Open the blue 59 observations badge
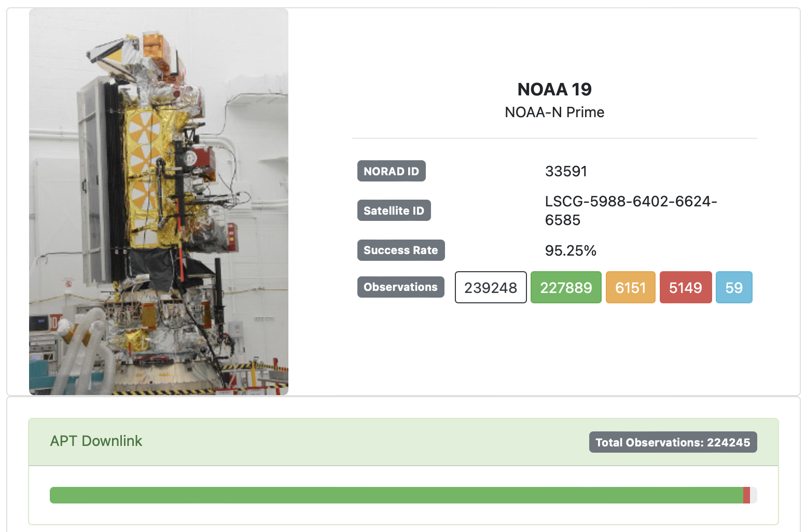This screenshot has height=532, width=806. click(x=733, y=287)
